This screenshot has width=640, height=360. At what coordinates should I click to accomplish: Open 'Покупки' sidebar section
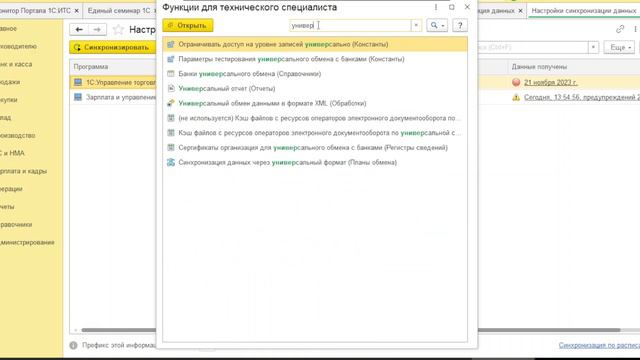coord(9,100)
